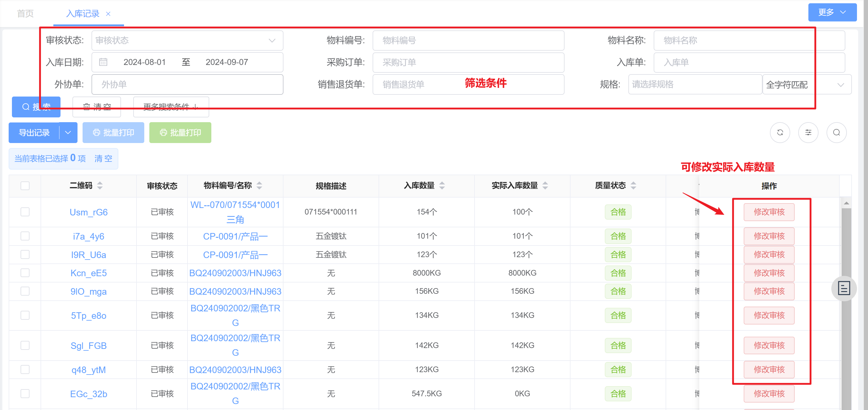
Task: Click 修改审核 for row i7a_4y6
Action: pos(769,236)
